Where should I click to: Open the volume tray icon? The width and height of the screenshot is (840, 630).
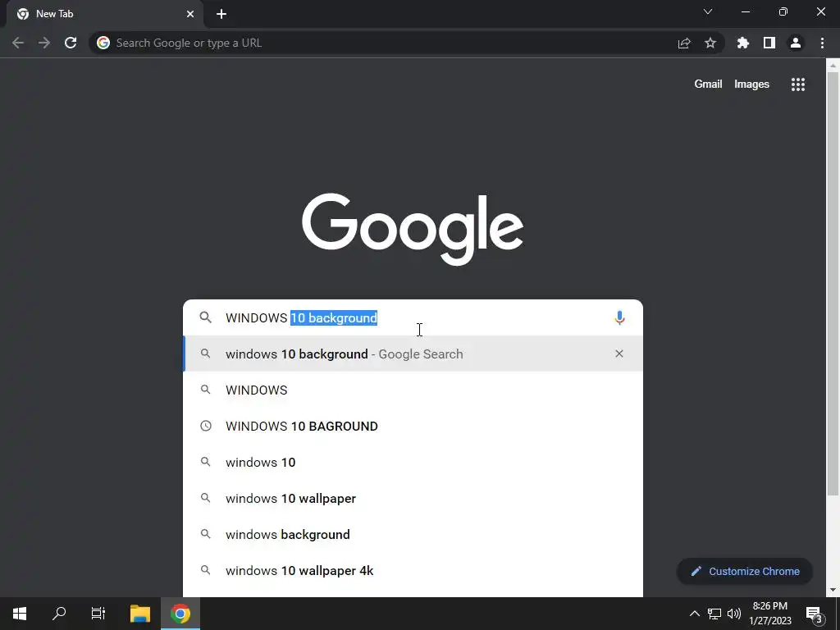click(x=734, y=614)
